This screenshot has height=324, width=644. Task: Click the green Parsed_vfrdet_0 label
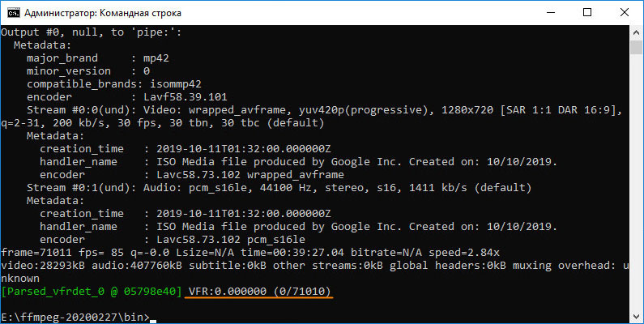tap(92, 292)
